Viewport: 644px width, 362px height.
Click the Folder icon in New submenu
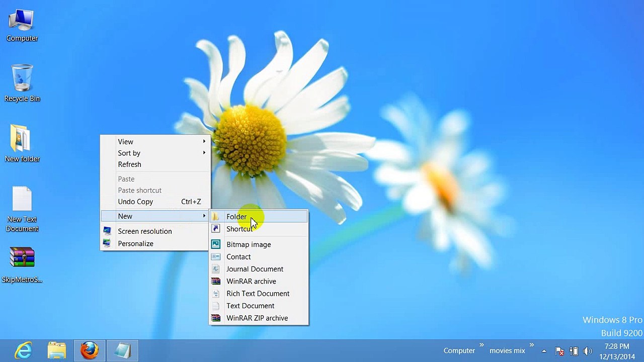pos(216,217)
